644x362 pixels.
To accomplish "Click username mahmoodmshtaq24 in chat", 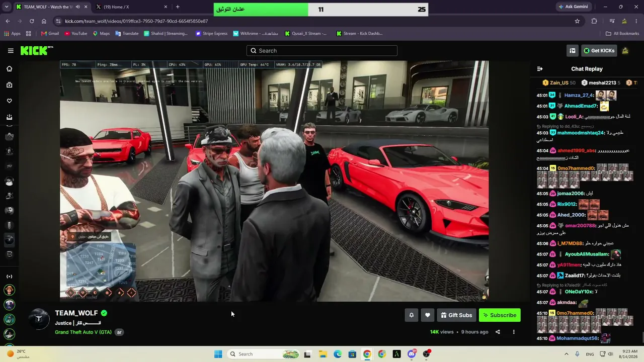I will pos(581,133).
